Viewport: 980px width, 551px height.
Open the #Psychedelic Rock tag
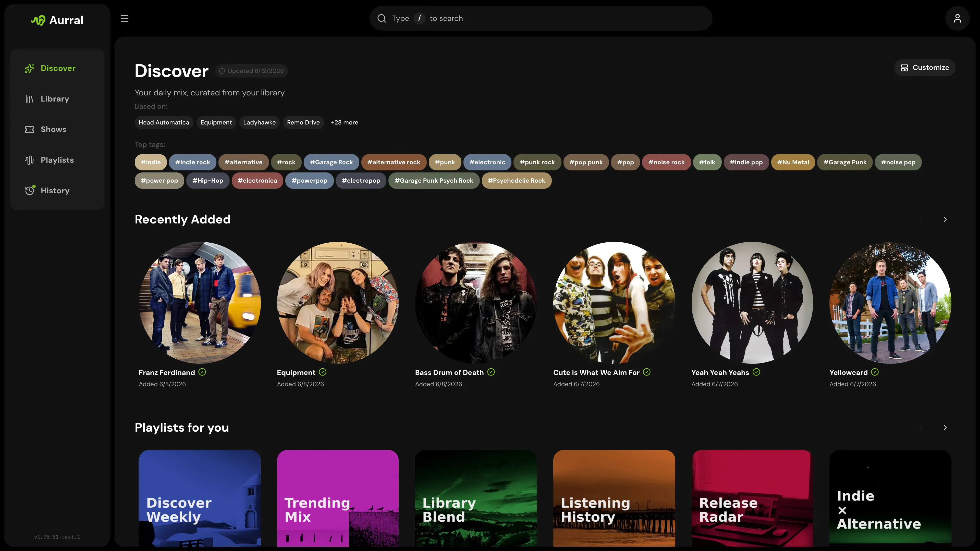[517, 181]
